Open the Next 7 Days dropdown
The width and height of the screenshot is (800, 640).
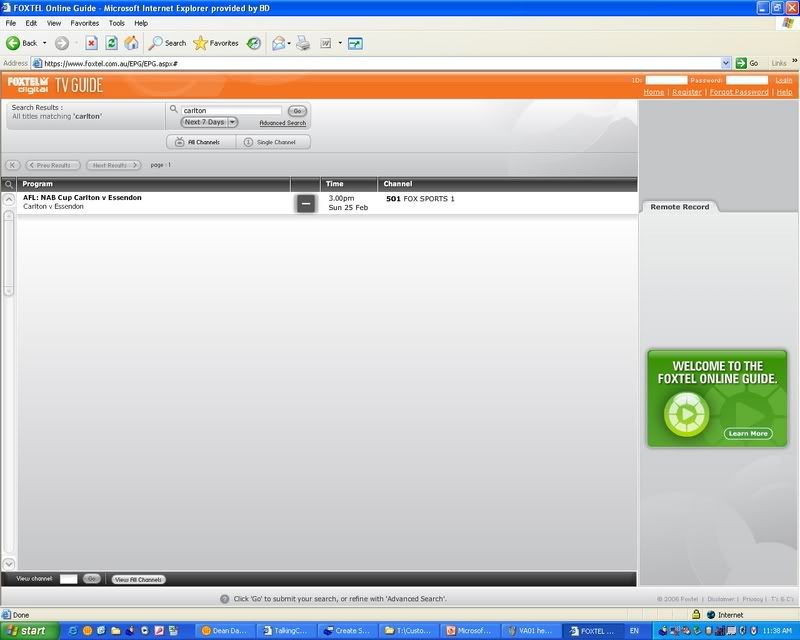(x=209, y=122)
